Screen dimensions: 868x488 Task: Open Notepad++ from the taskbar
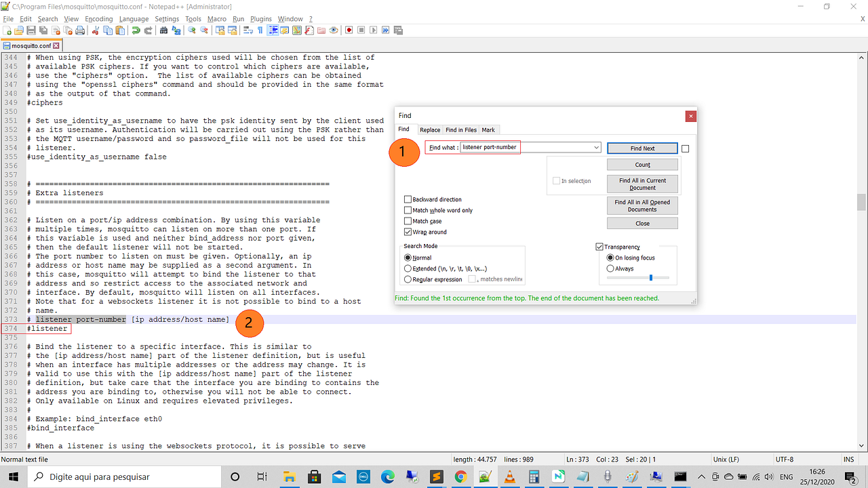558,476
